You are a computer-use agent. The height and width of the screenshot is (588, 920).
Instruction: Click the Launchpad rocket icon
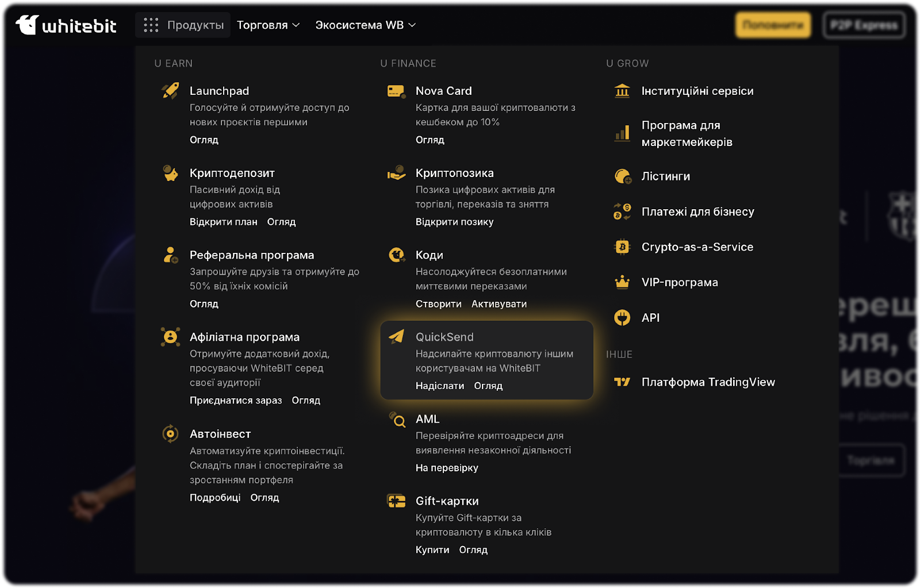tap(170, 91)
